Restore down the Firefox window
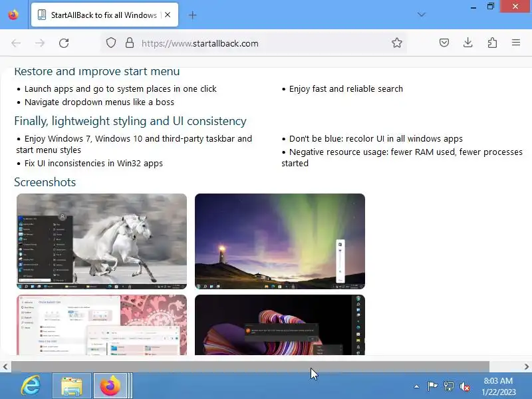The height and width of the screenshot is (399, 532). [x=491, y=7]
